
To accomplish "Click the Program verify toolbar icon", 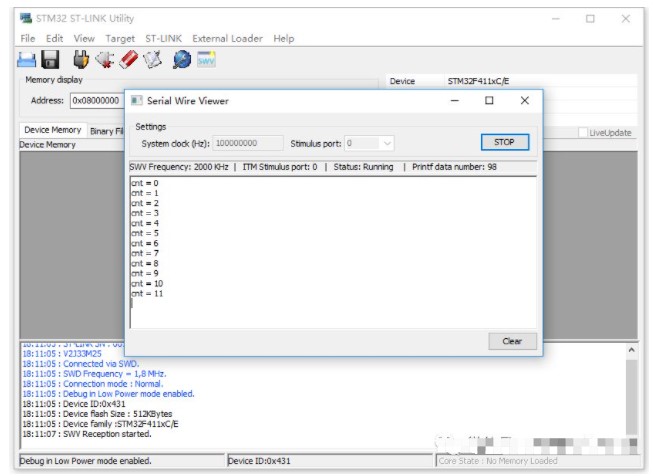I will pos(152,60).
